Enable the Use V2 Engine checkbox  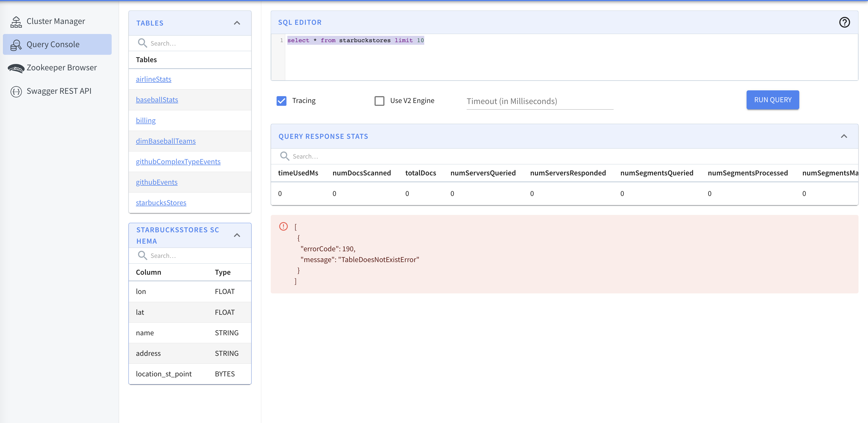pyautogui.click(x=379, y=101)
